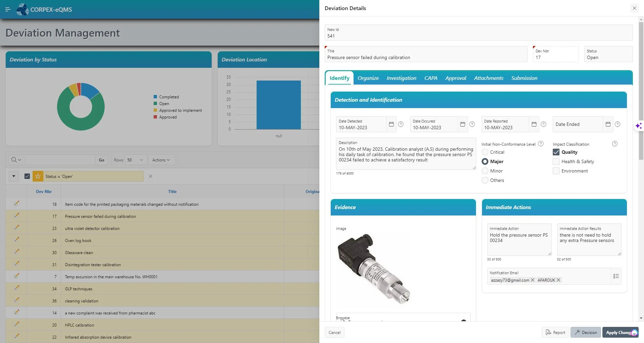Click the AI sparkle assistant icon
The width and height of the screenshot is (644, 343).
tap(639, 126)
